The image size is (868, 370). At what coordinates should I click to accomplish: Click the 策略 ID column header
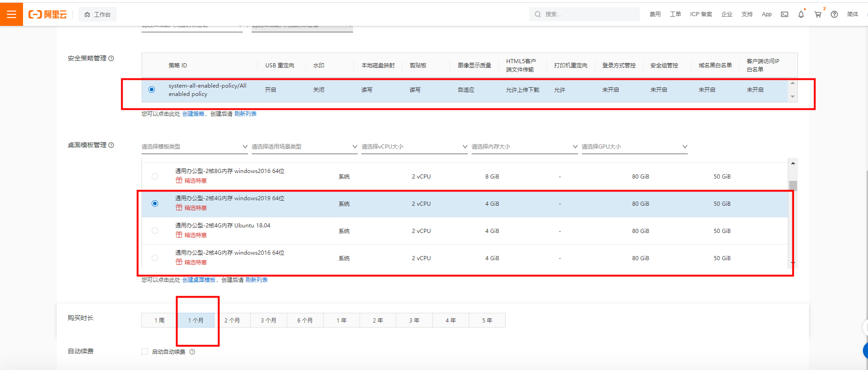[178, 66]
